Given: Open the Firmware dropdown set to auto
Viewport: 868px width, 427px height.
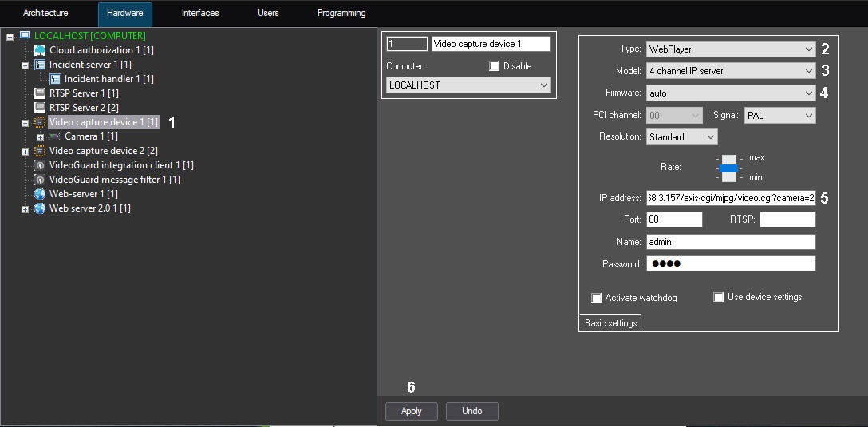Looking at the screenshot, I should point(731,93).
